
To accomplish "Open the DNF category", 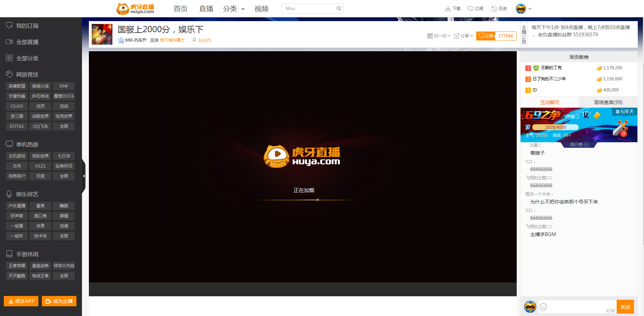I will (x=64, y=86).
